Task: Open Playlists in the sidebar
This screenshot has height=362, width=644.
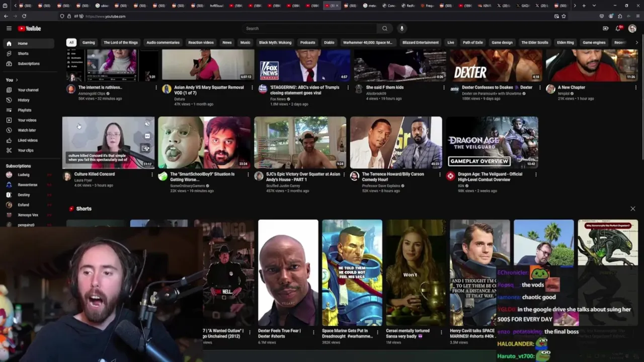Action: (x=29, y=110)
